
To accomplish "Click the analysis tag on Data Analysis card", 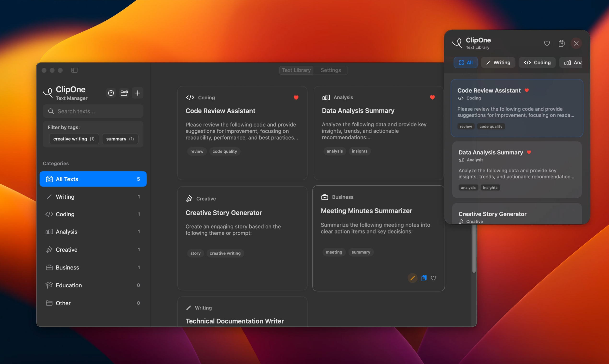I will click(334, 151).
